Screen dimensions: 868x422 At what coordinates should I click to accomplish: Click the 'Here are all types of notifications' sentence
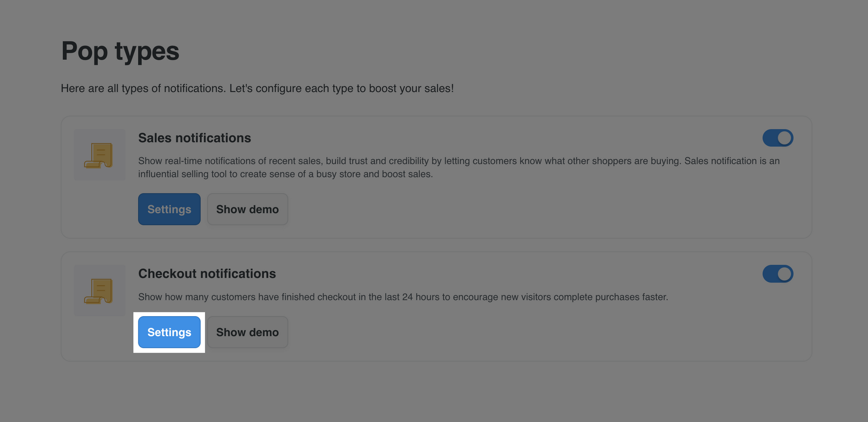143,89
